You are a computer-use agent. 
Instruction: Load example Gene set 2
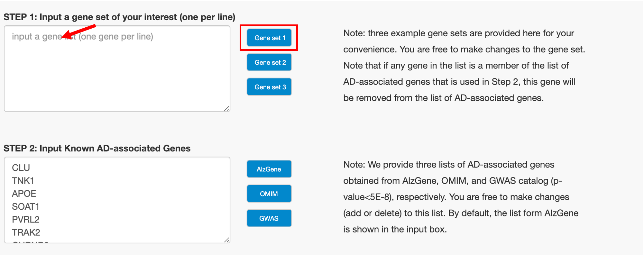[x=269, y=62]
